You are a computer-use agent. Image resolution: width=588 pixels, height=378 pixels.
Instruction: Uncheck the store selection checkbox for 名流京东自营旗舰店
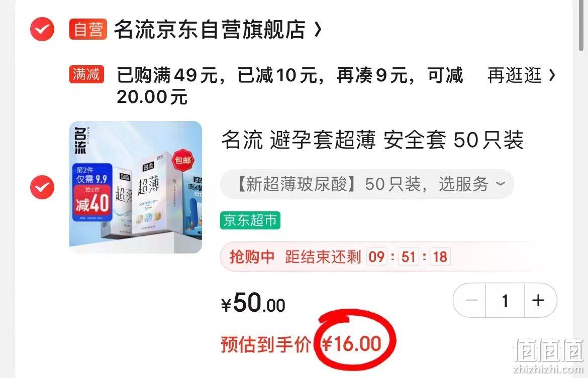point(42,29)
